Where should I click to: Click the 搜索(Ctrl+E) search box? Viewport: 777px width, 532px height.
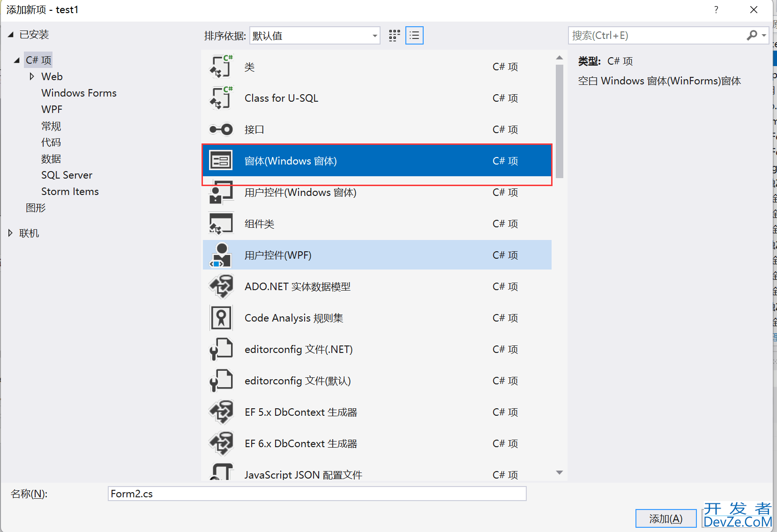coord(657,36)
